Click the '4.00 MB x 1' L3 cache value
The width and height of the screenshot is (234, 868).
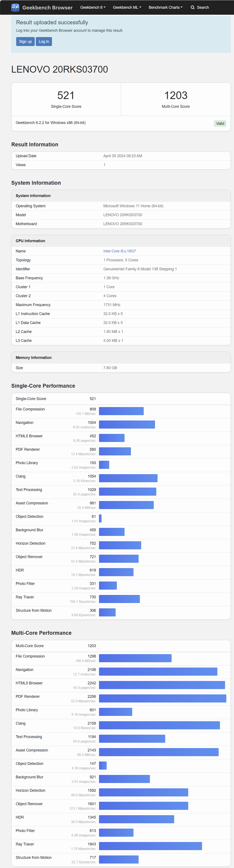tap(113, 341)
